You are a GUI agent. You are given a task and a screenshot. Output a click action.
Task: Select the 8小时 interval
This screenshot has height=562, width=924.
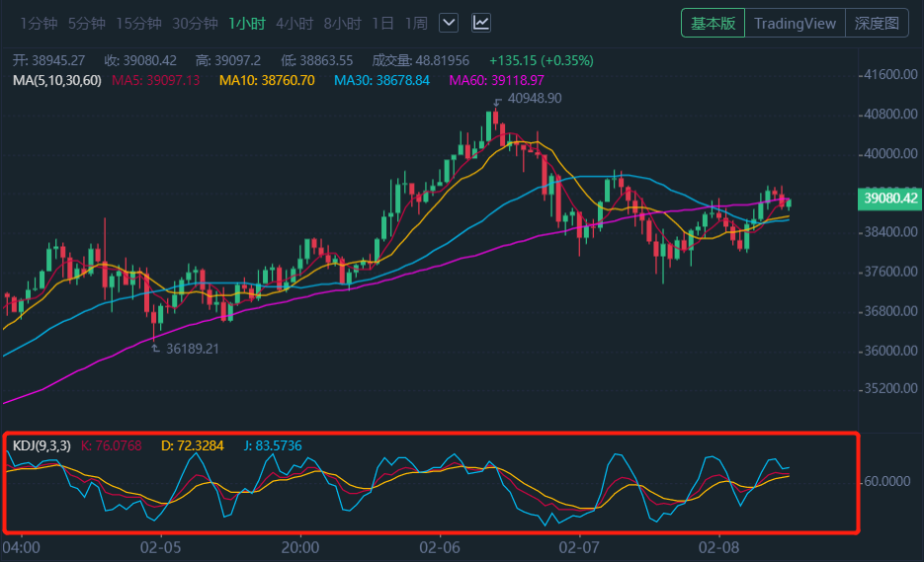pyautogui.click(x=343, y=23)
